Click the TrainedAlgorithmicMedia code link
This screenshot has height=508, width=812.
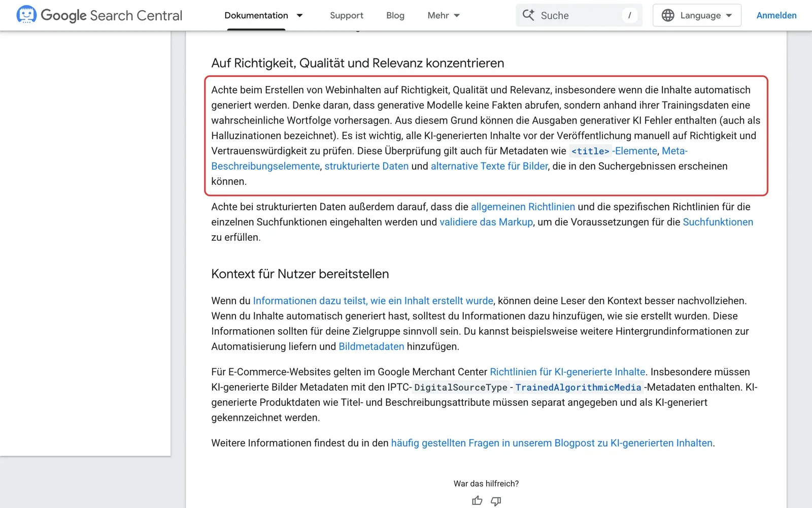click(578, 388)
